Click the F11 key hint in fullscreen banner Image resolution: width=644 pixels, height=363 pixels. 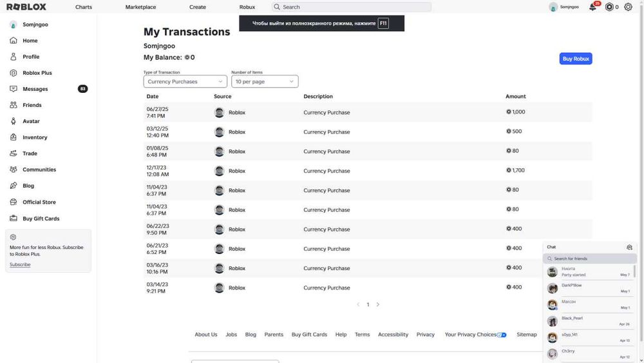pos(383,23)
